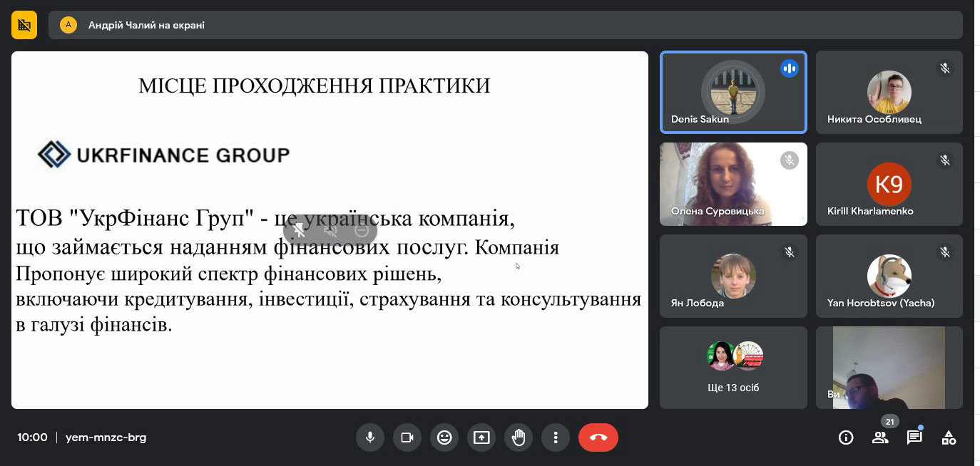
Task: Click muted mic icon on Ян Лобода tile
Action: click(x=789, y=252)
